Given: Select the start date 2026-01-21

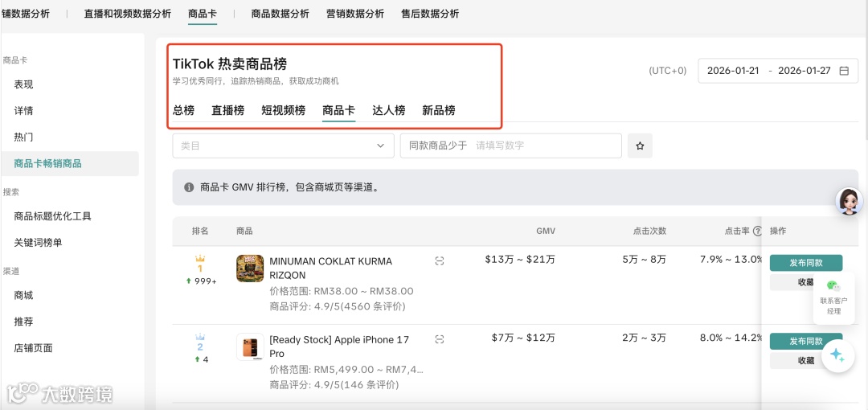Looking at the screenshot, I should pyautogui.click(x=733, y=71).
